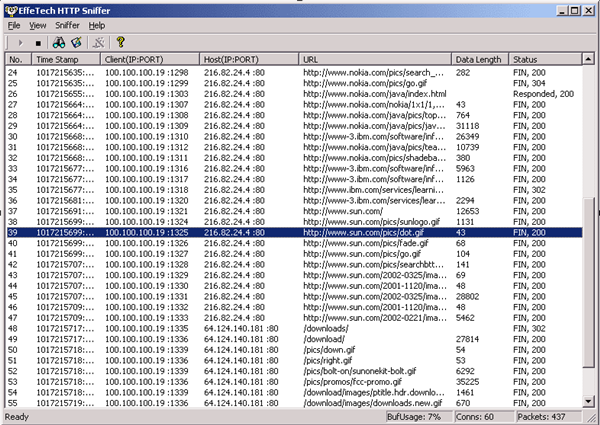Screen dimensions: 600x425
Task: Select the nokia.com/java/index.html row
Action: pyautogui.click(x=295, y=94)
